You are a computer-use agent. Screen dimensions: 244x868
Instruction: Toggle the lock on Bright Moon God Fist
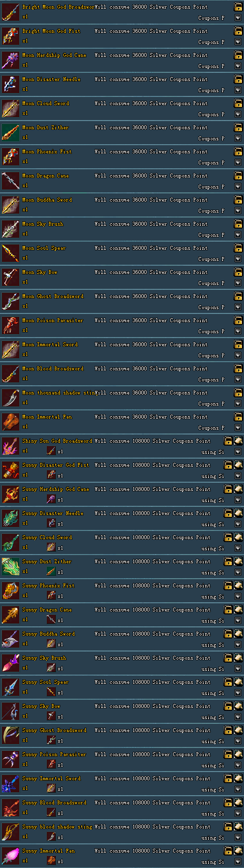coord(238,31)
